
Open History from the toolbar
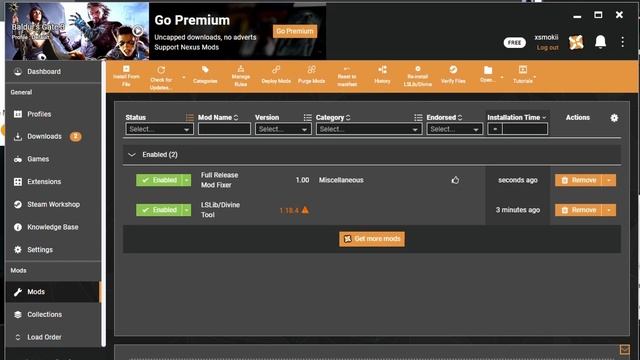pyautogui.click(x=382, y=75)
